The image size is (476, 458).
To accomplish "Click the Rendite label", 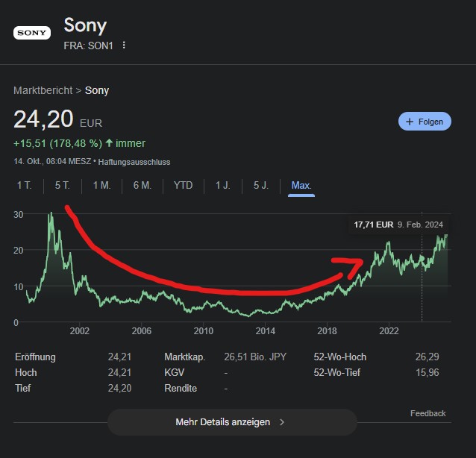I will click(181, 388).
